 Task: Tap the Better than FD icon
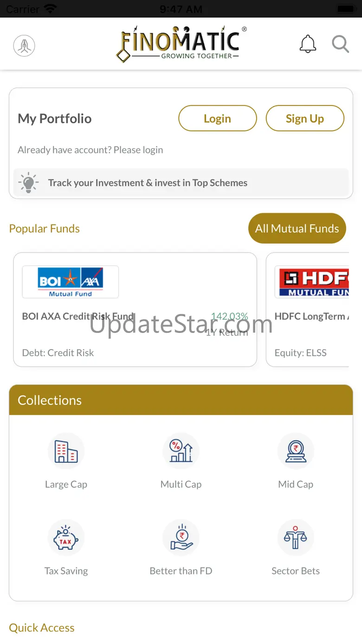pyautogui.click(x=181, y=538)
